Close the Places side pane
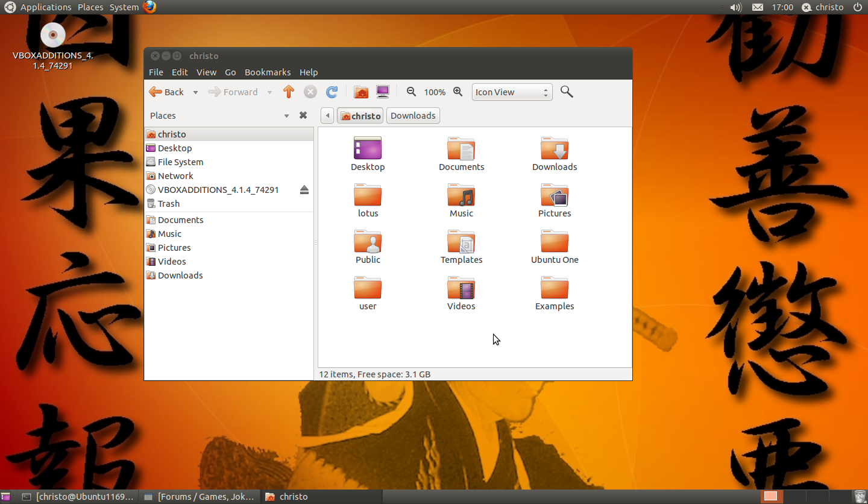 (x=303, y=115)
